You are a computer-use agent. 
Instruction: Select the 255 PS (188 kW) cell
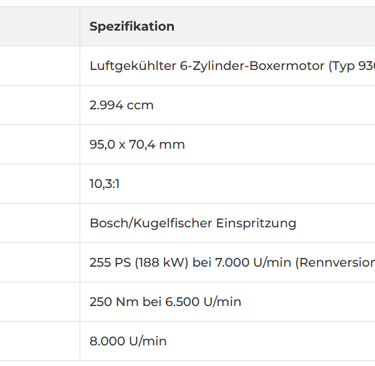tap(227, 262)
